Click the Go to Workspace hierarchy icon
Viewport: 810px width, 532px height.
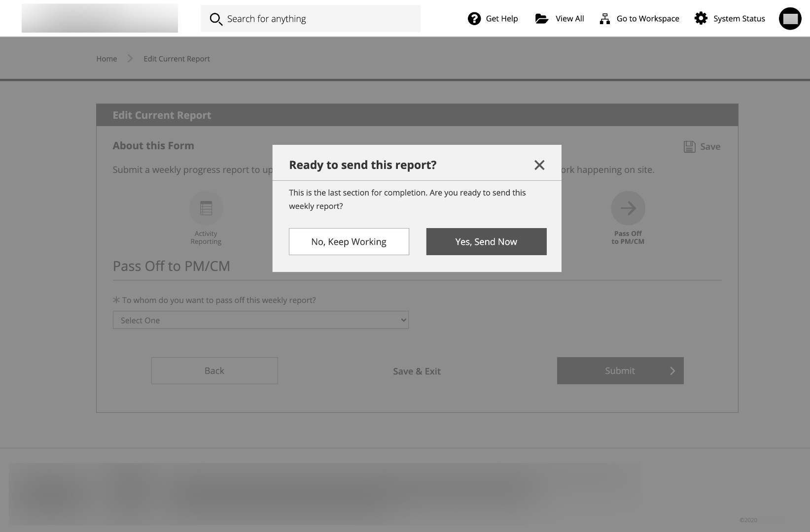pos(604,19)
